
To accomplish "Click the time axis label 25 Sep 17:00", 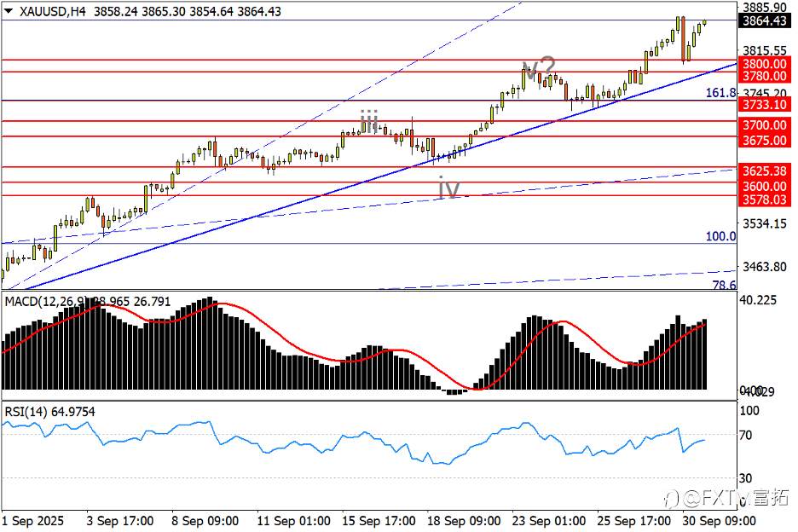I will 633,521.
